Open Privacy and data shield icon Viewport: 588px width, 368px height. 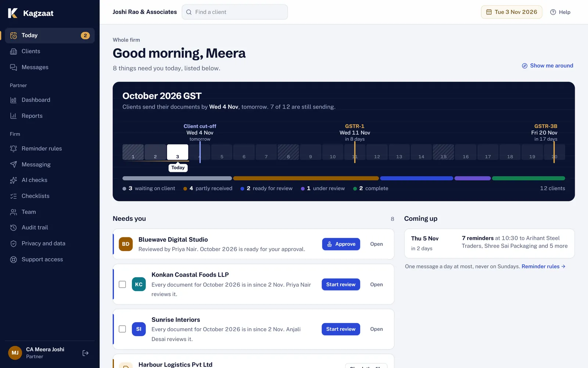pyautogui.click(x=14, y=243)
